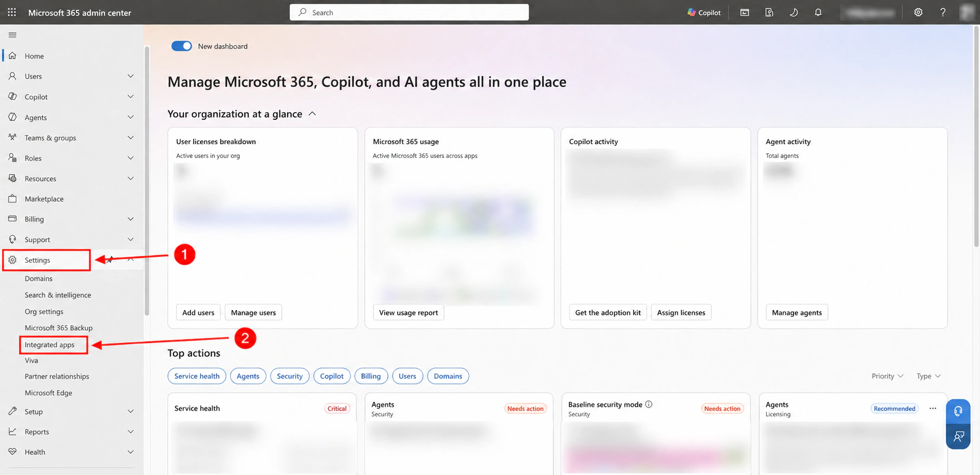The height and width of the screenshot is (475, 980).
Task: Turn off the New dashboard toggle
Action: 182,46
